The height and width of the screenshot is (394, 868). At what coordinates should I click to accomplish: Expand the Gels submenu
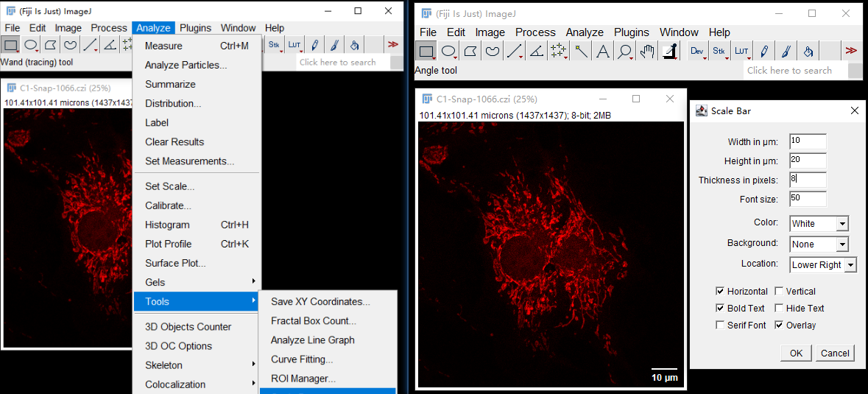(196, 282)
